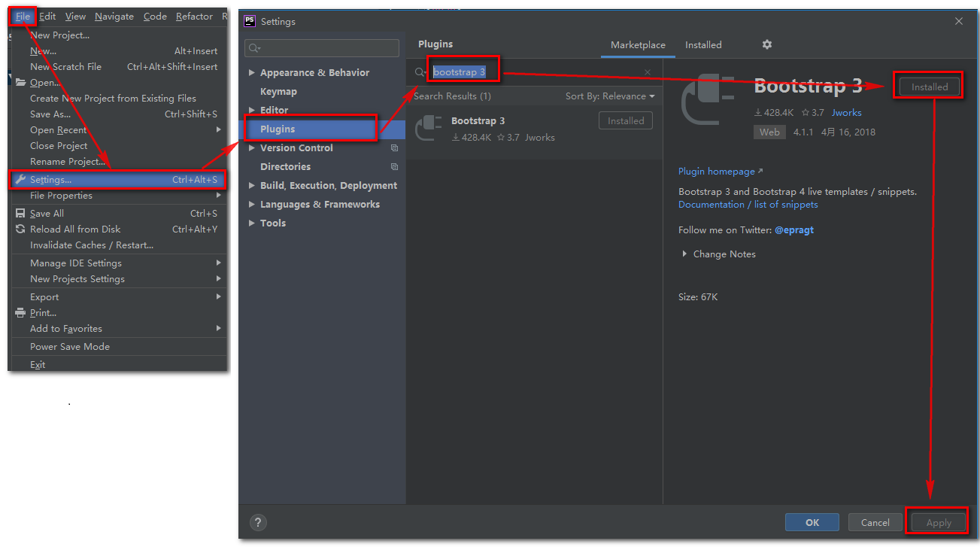Click the settings search box
The height and width of the screenshot is (547, 980).
[x=322, y=48]
